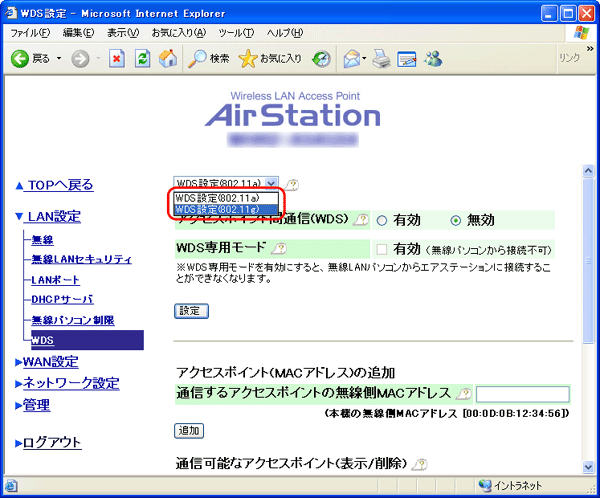Click help icon beside アクセスポイント間通信(WDS)
600x498 pixels.
click(361, 220)
